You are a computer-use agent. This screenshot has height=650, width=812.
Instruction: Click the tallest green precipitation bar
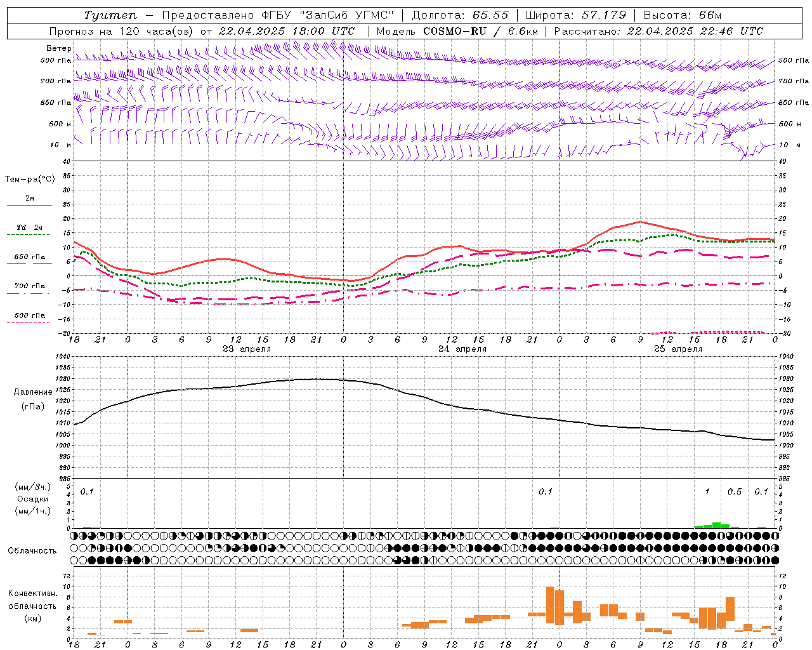[x=716, y=525]
